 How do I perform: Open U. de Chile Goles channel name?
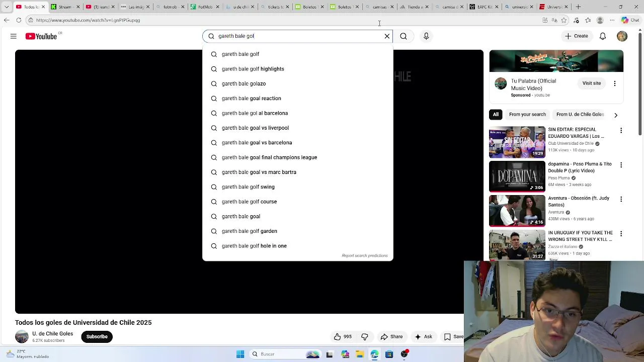click(53, 334)
